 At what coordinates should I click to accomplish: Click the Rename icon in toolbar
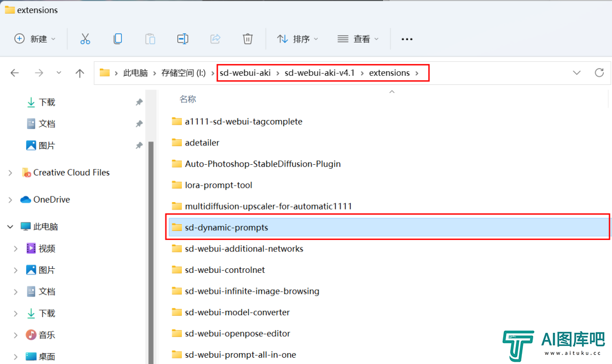[x=182, y=39]
